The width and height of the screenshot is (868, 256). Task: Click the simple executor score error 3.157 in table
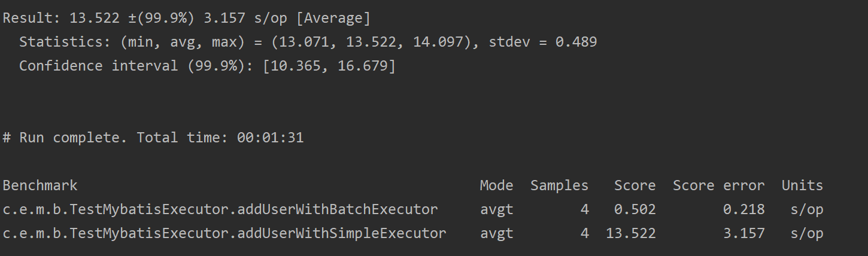[743, 233]
